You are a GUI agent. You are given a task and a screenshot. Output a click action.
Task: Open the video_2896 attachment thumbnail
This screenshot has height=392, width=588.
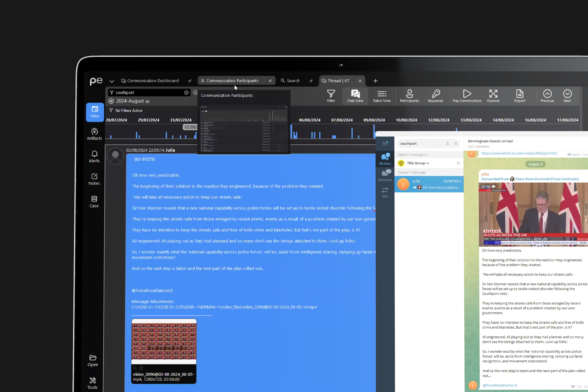click(x=164, y=342)
